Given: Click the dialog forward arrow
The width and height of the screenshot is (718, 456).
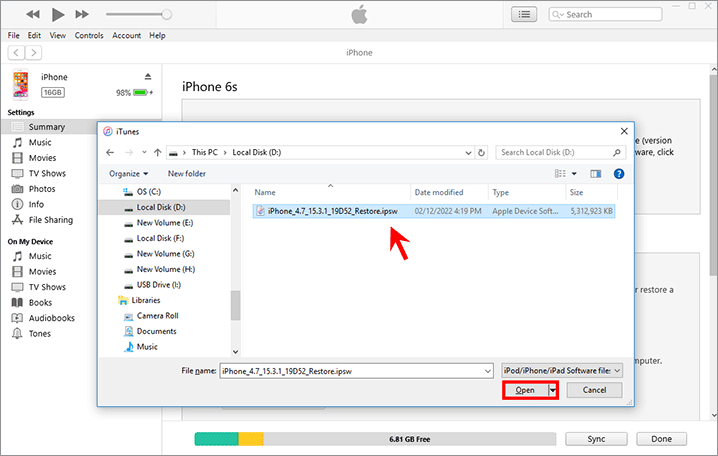Looking at the screenshot, I should (x=129, y=152).
